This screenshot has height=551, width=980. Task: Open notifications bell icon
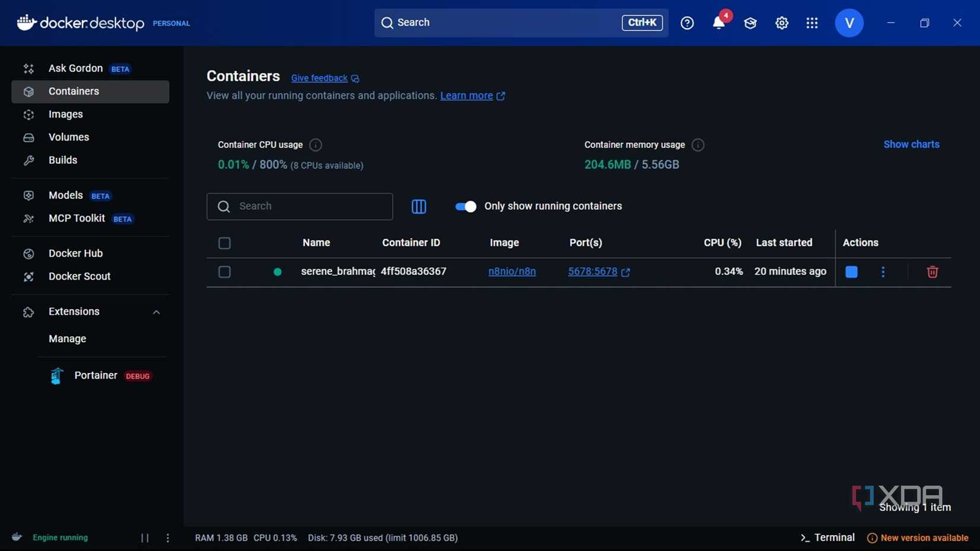point(719,23)
